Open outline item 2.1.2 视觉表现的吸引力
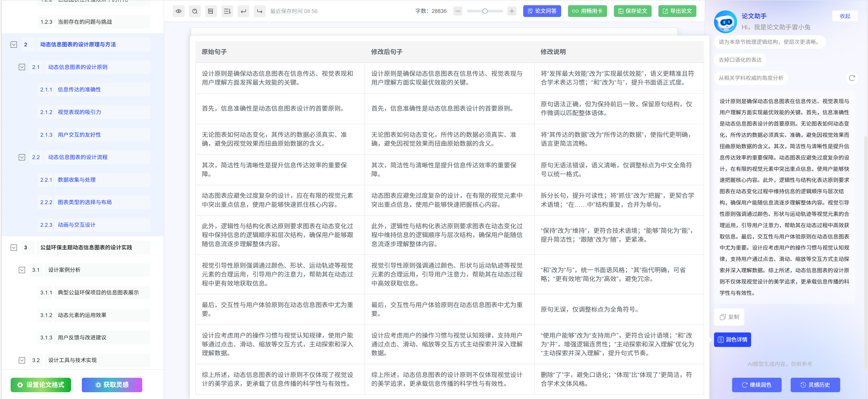The height and width of the screenshot is (399, 868). [x=79, y=112]
